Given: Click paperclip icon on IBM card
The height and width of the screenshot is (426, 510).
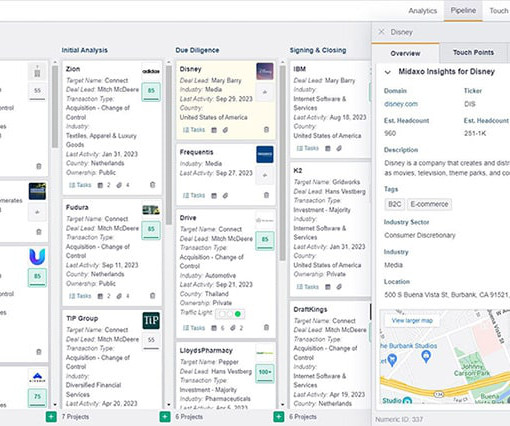Looking at the screenshot, I should coord(339,148).
